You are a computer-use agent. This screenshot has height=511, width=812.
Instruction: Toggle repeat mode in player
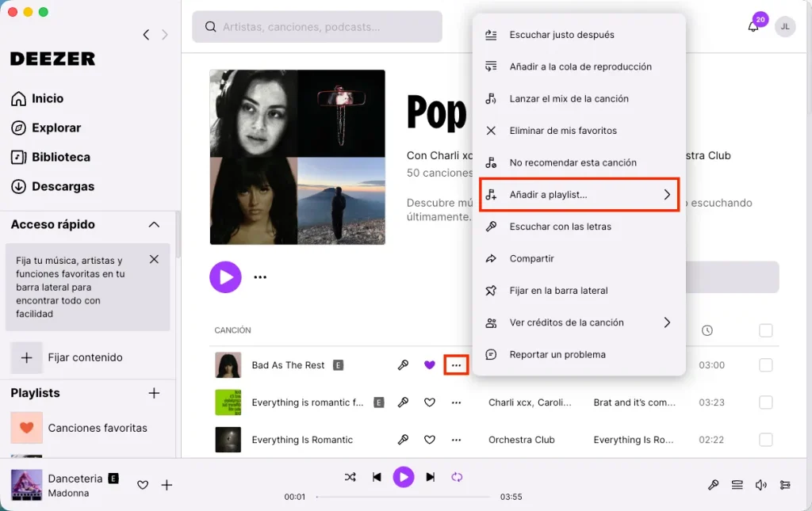pyautogui.click(x=457, y=477)
